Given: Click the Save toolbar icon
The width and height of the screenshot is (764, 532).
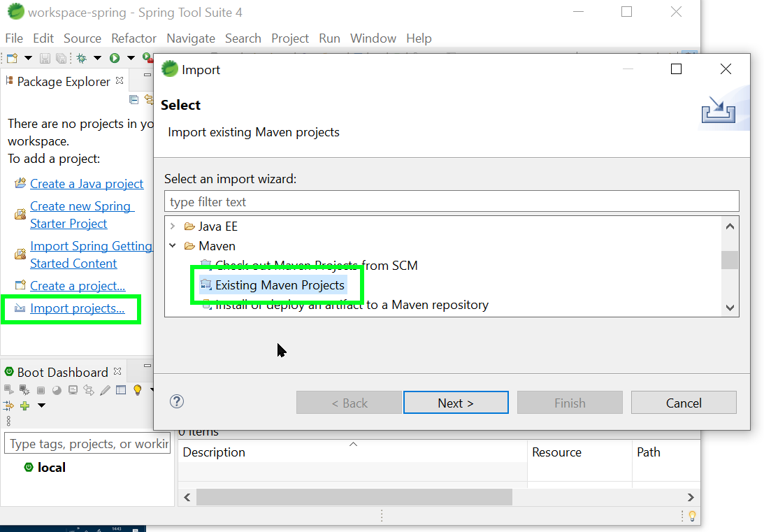Looking at the screenshot, I should pos(45,59).
